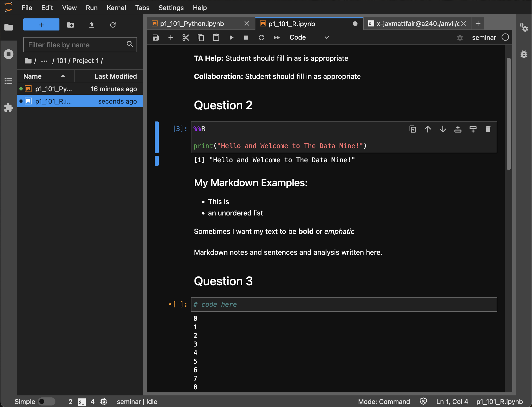532x407 pixels.
Task: Click the Insert cell below plus icon
Action: 171,38
